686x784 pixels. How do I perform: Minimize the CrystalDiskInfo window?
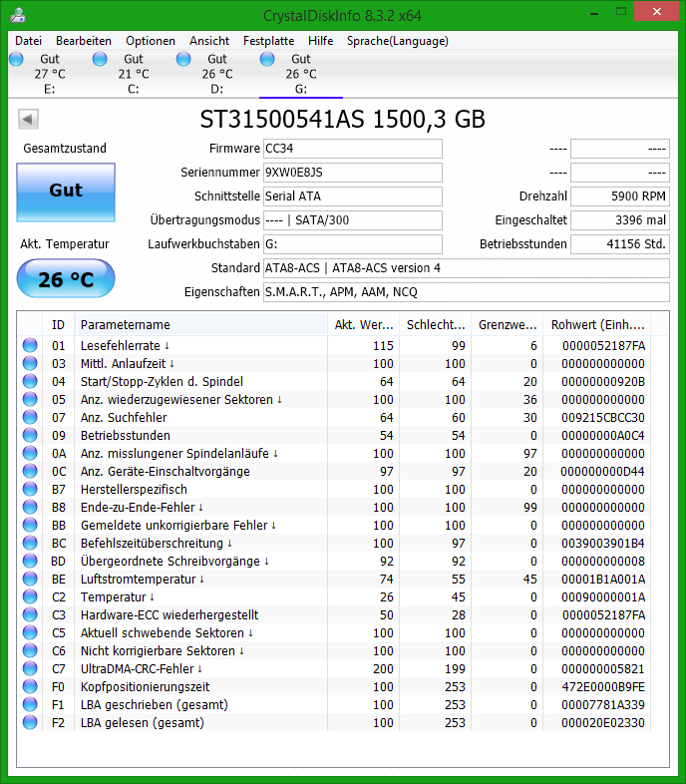coord(594,12)
